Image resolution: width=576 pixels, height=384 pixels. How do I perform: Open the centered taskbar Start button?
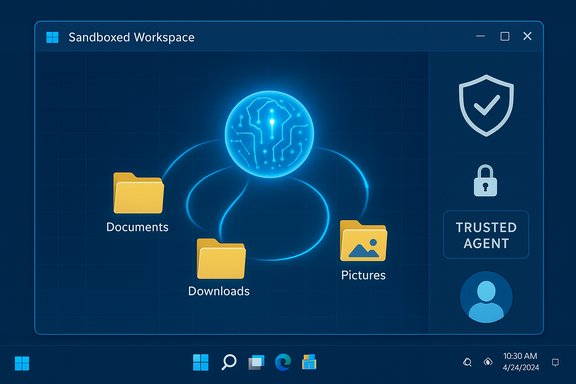(x=201, y=362)
